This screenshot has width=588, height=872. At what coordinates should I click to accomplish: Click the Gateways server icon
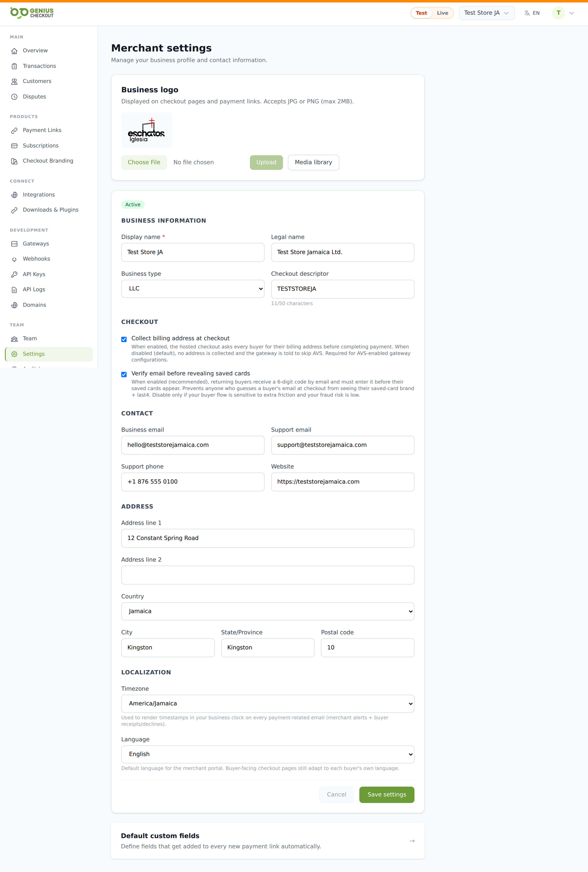[14, 244]
